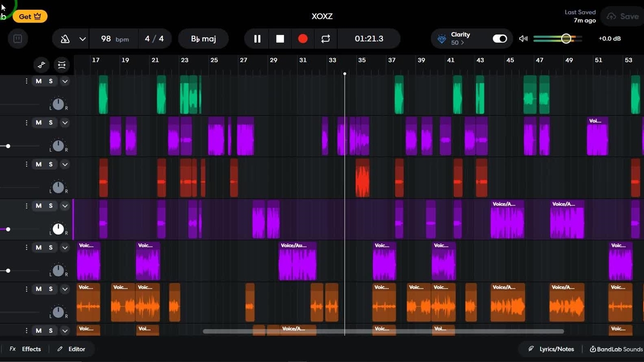This screenshot has height=362, width=644.
Task: Click the Get premium crown button
Action: click(x=30, y=17)
